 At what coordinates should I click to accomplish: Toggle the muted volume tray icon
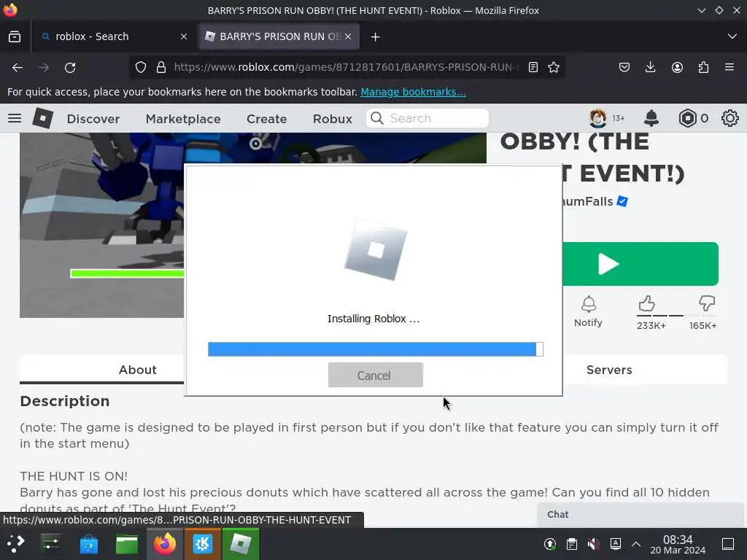pos(593,544)
